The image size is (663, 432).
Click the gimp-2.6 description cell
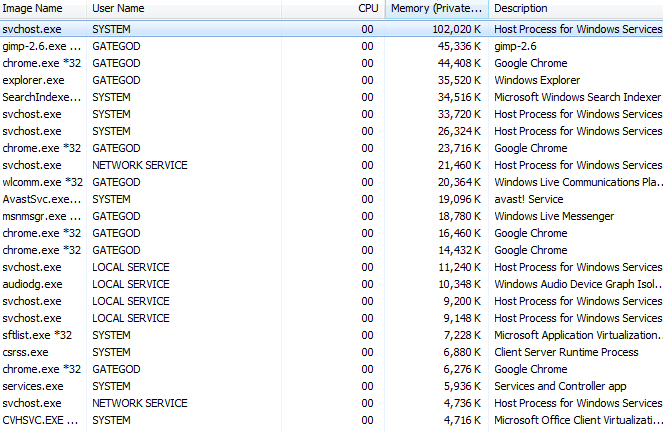pyautogui.click(x=515, y=46)
